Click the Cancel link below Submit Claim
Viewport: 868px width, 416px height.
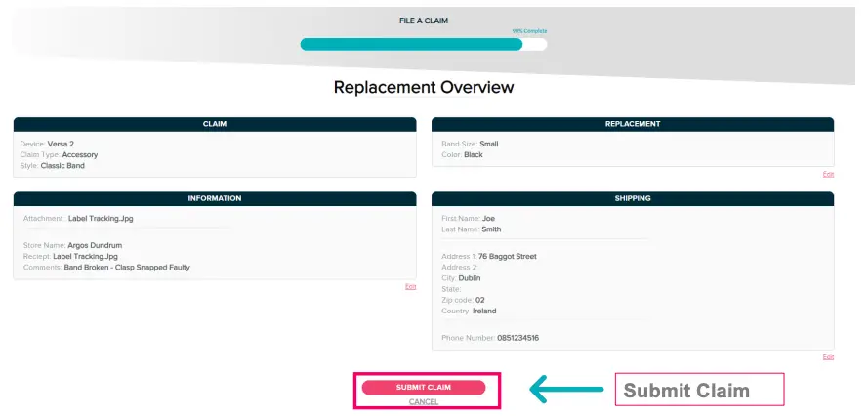[423, 401]
